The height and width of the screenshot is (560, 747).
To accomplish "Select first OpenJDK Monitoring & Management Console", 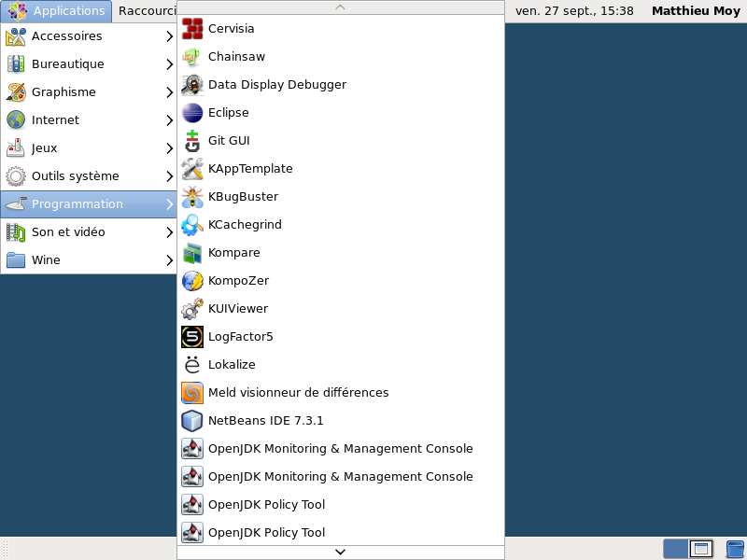I will click(341, 449).
